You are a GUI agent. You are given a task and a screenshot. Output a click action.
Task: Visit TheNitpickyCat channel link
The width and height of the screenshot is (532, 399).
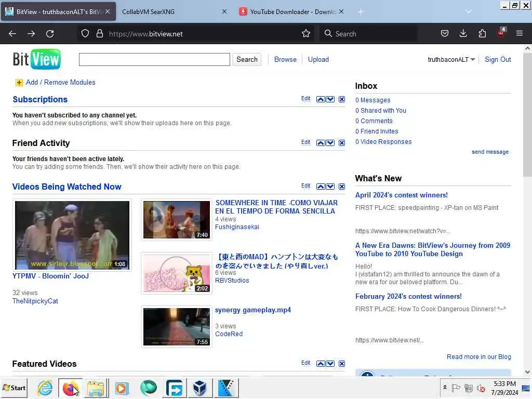click(35, 301)
